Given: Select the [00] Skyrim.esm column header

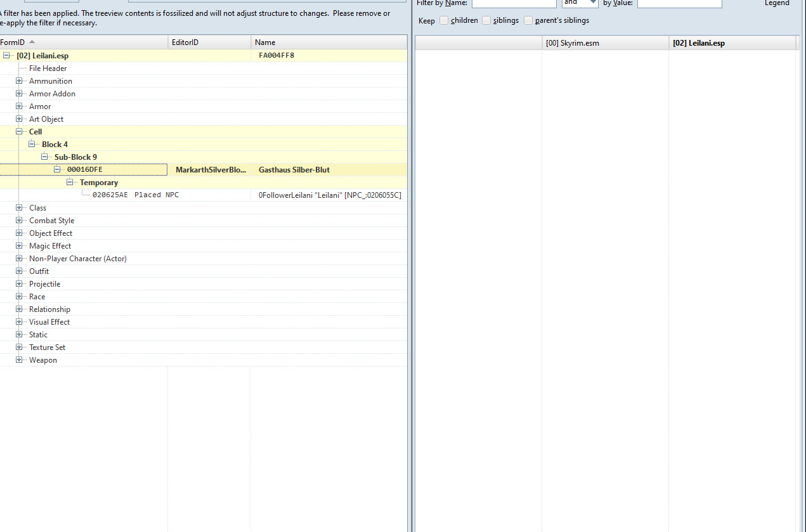Looking at the screenshot, I should point(604,43).
